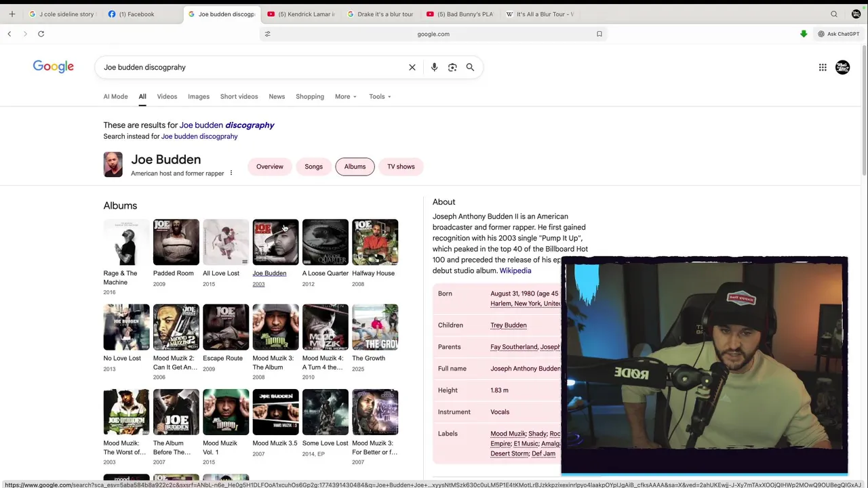Screen dimensions: 868x488
Task: Open the Rage & The Machine album cover
Action: (126, 242)
